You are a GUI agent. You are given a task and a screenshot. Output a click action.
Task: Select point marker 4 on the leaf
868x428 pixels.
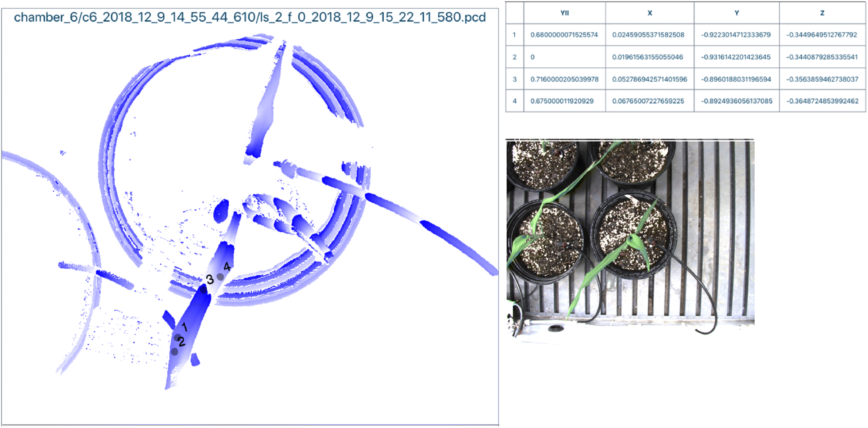[220, 277]
